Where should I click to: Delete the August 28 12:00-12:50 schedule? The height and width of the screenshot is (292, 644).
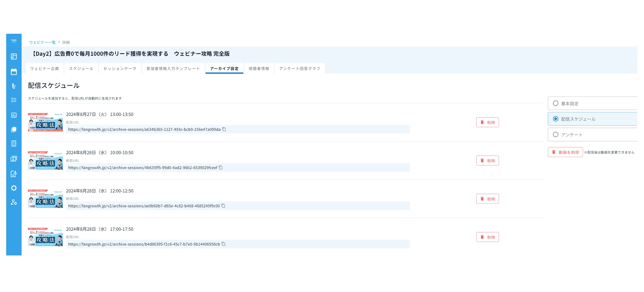[487, 199]
